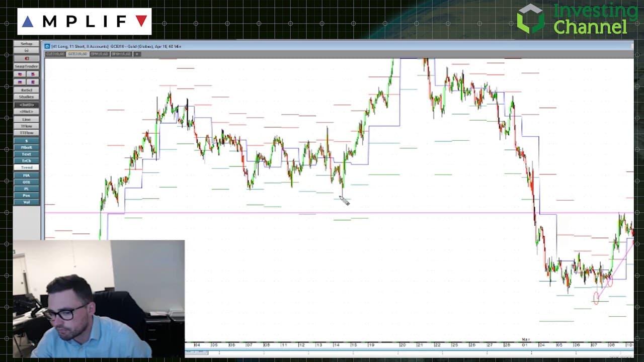Viewport: 644px width, 362px height.
Task: Select the TrCh trend channel tool
Action: (26, 160)
